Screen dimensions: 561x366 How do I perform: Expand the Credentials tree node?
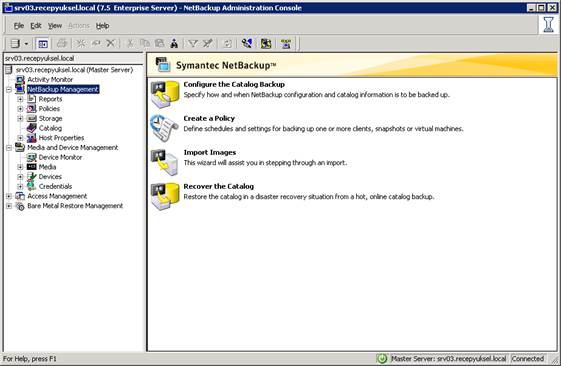point(20,186)
